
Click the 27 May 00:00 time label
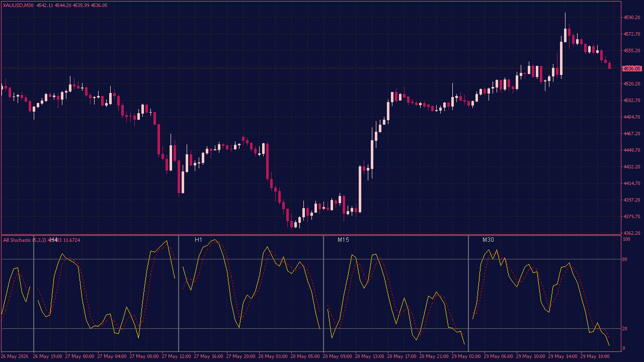coord(80,356)
